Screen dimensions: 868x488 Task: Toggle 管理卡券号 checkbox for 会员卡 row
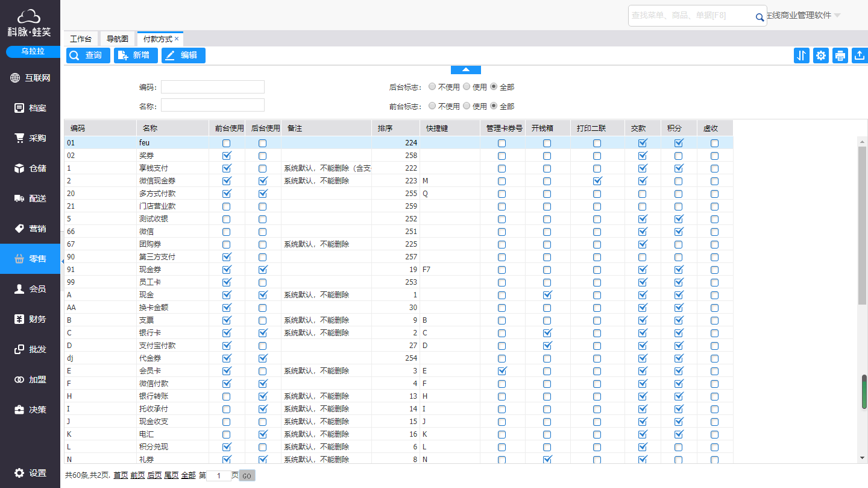pyautogui.click(x=502, y=371)
